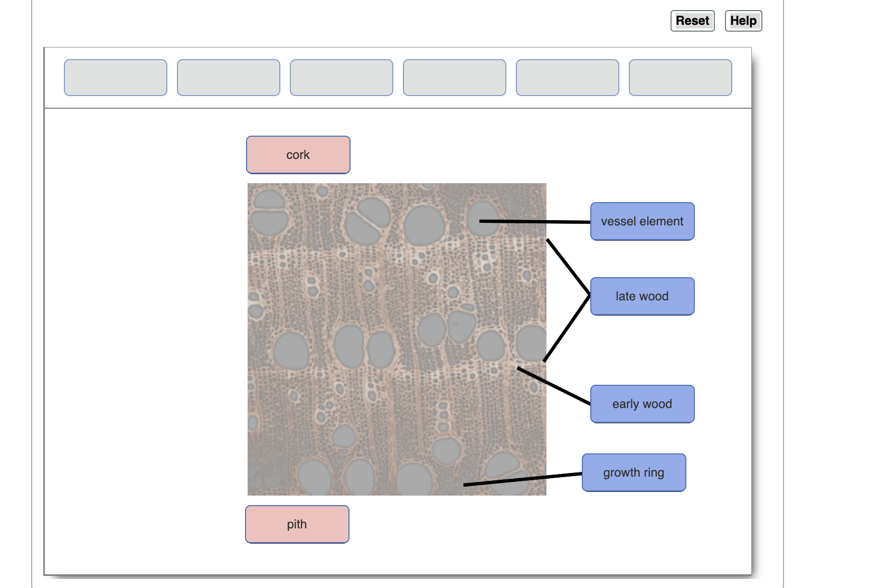Click the Help button
The height and width of the screenshot is (588, 887).
743,21
